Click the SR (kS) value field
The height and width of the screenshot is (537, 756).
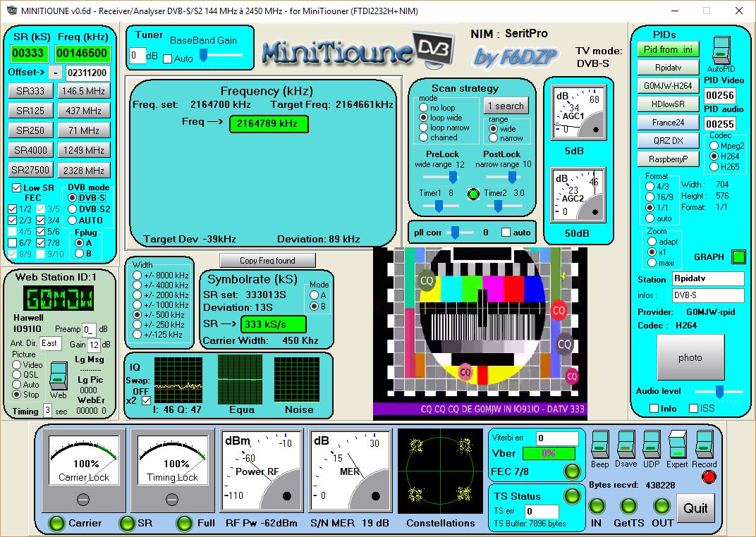click(x=30, y=53)
